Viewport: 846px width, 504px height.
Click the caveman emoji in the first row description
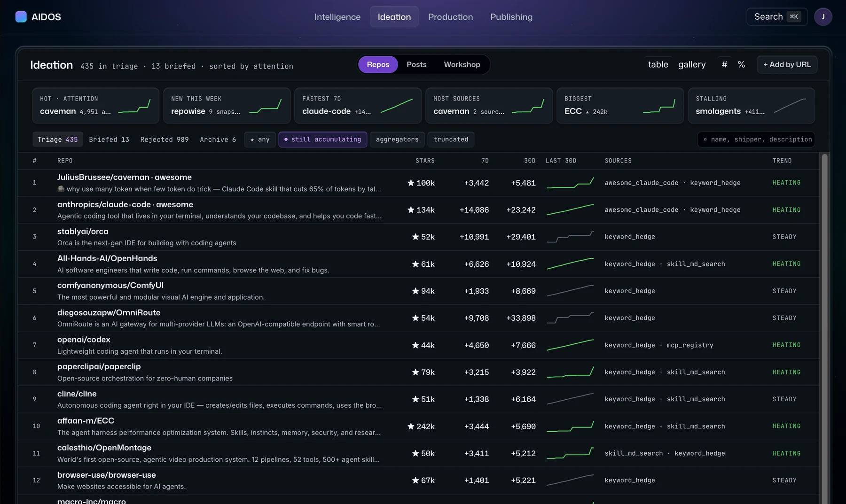tap(61, 189)
